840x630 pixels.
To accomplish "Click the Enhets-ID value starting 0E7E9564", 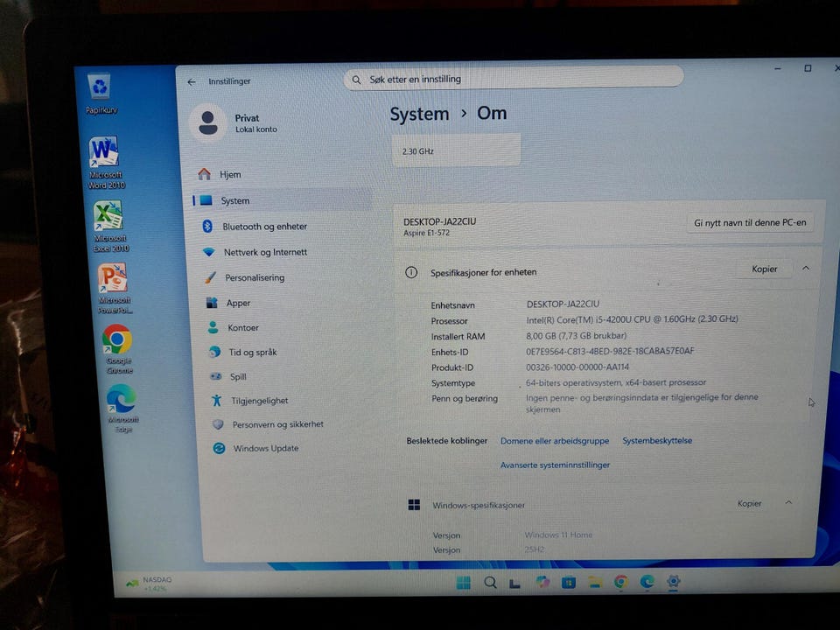I will click(610, 352).
